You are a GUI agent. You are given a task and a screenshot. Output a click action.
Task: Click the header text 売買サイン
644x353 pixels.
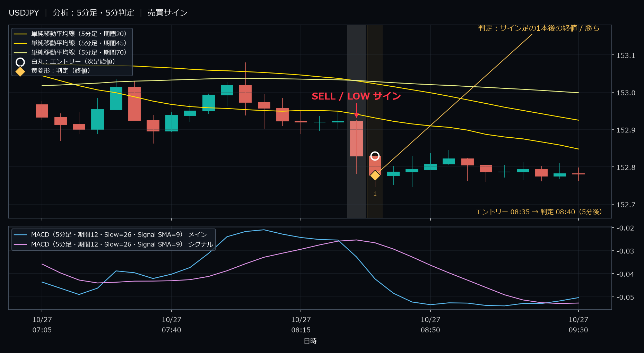click(x=167, y=13)
